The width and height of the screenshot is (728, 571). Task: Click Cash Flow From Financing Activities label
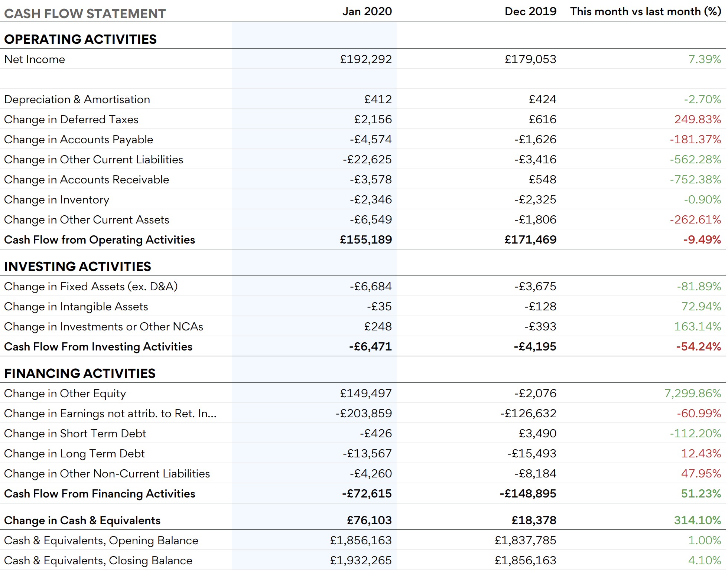pos(99,494)
